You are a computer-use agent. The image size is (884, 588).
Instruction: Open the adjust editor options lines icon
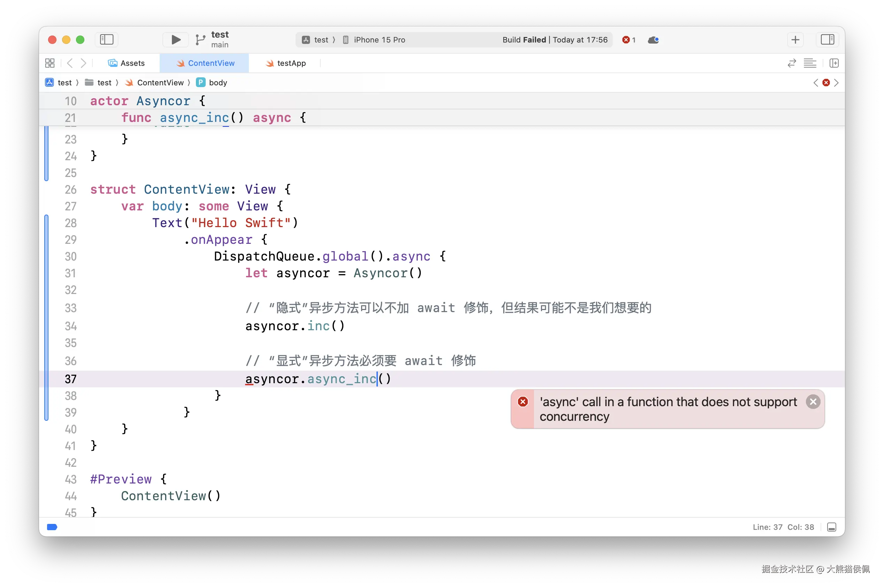coord(810,63)
